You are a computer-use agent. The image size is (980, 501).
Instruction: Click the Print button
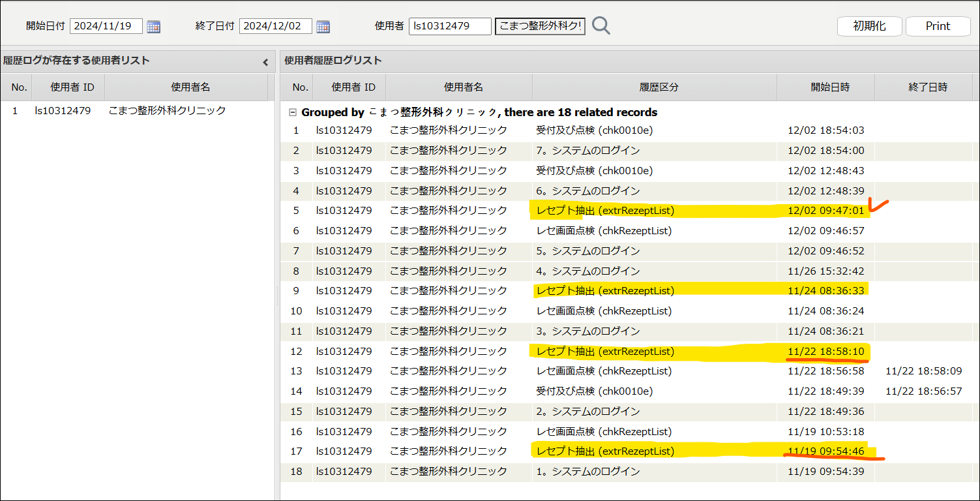point(938,26)
